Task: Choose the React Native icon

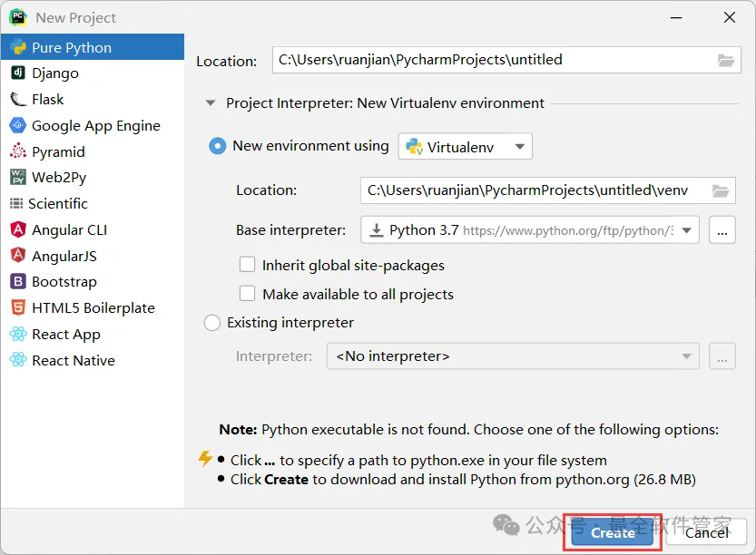Action: 17,361
